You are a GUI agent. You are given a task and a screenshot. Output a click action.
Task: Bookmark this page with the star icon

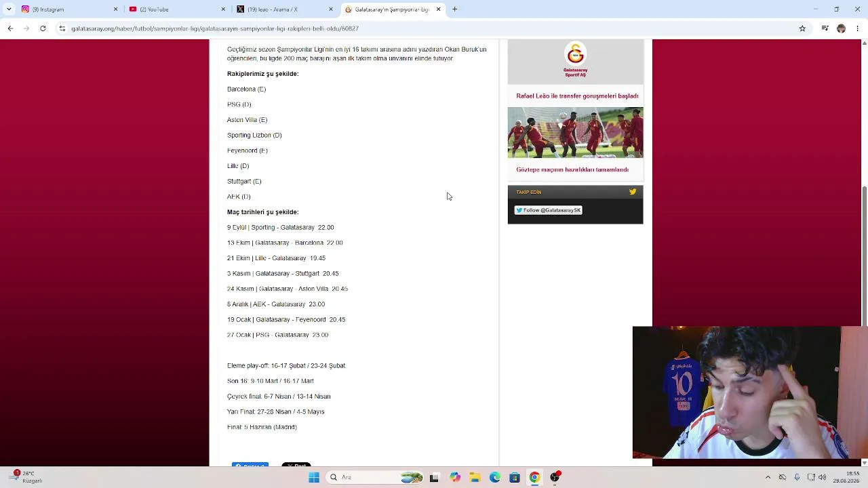(x=802, y=28)
